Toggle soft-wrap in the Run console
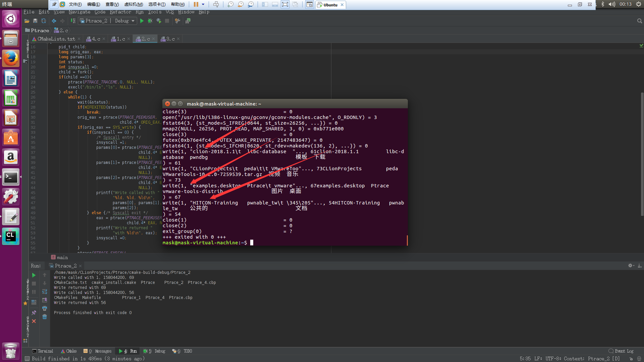644x362 pixels. click(x=45, y=292)
